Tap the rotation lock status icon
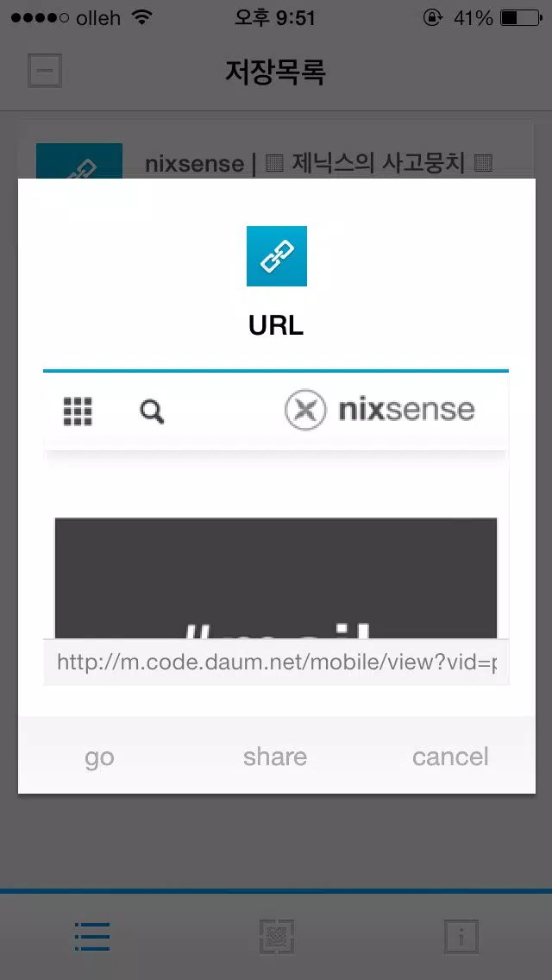The image size is (552, 980). [433, 18]
